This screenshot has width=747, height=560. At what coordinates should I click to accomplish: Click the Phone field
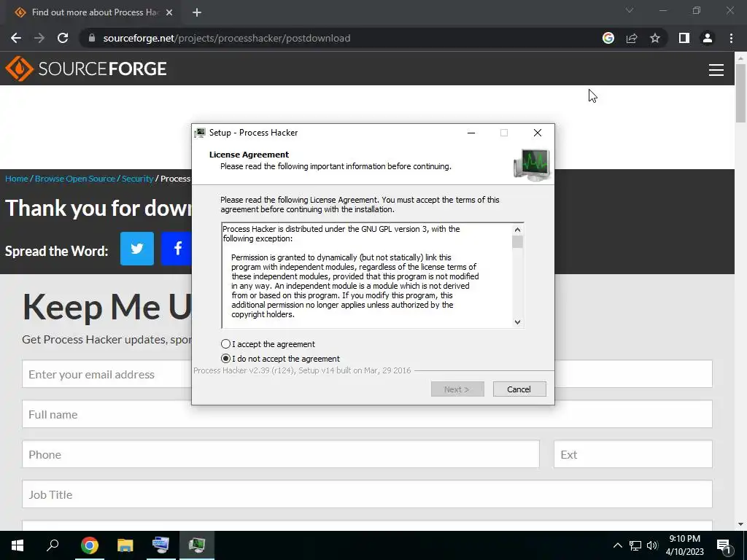(281, 454)
